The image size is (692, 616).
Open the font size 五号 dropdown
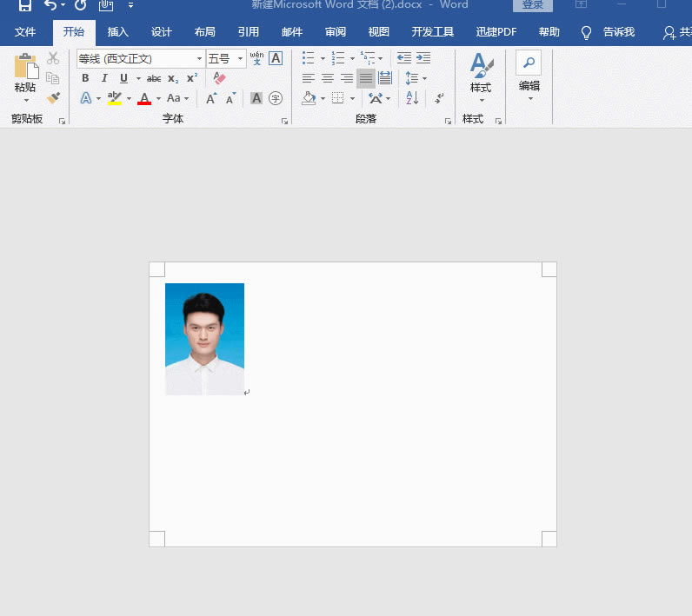pyautogui.click(x=240, y=59)
